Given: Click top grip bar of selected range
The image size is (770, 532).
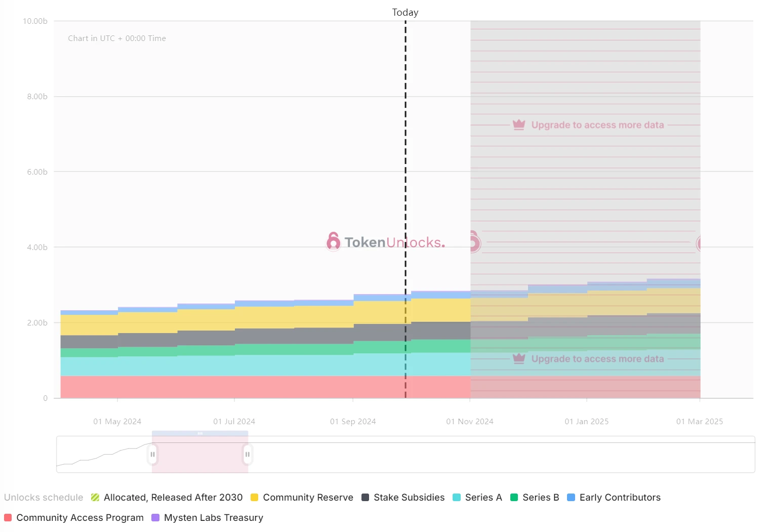Looking at the screenshot, I should click(x=200, y=433).
